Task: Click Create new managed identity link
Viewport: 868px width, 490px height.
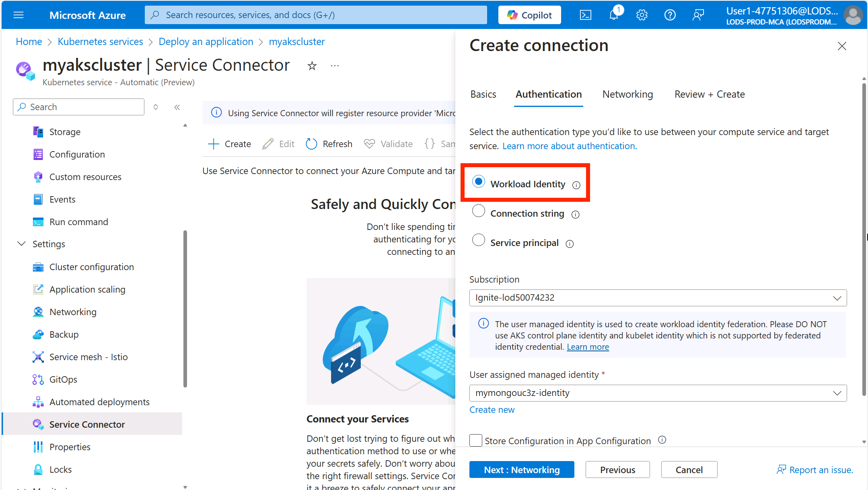Action: pos(491,410)
